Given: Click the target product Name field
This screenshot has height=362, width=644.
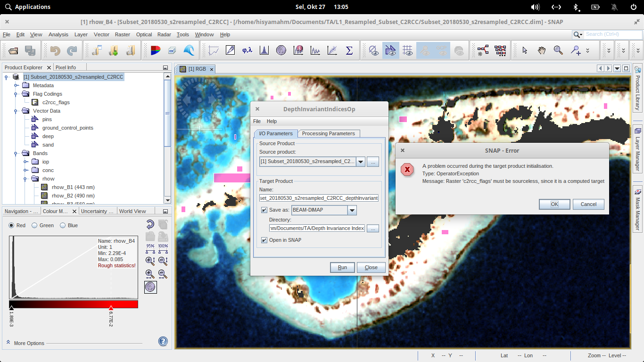Looking at the screenshot, I should 319,198.
